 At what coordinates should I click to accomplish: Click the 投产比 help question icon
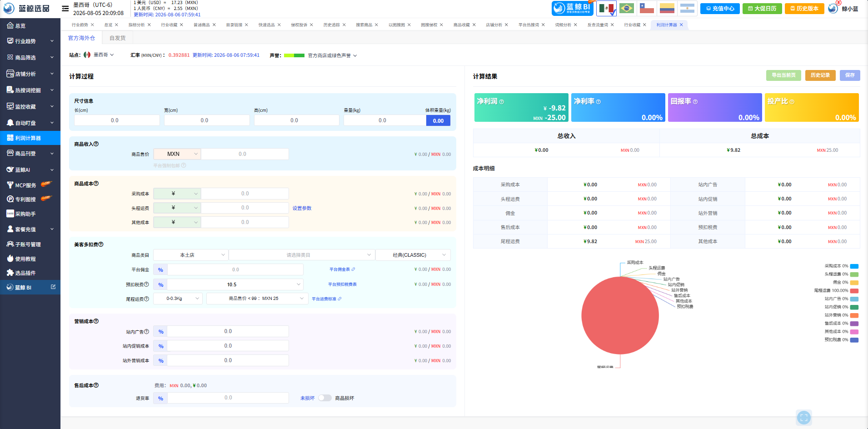(792, 102)
